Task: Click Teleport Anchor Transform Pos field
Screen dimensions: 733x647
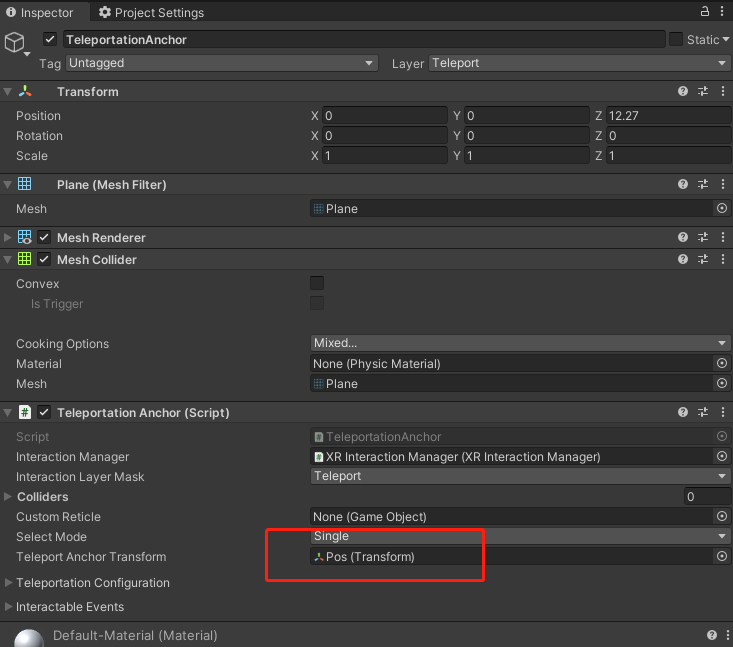Action: pos(512,557)
